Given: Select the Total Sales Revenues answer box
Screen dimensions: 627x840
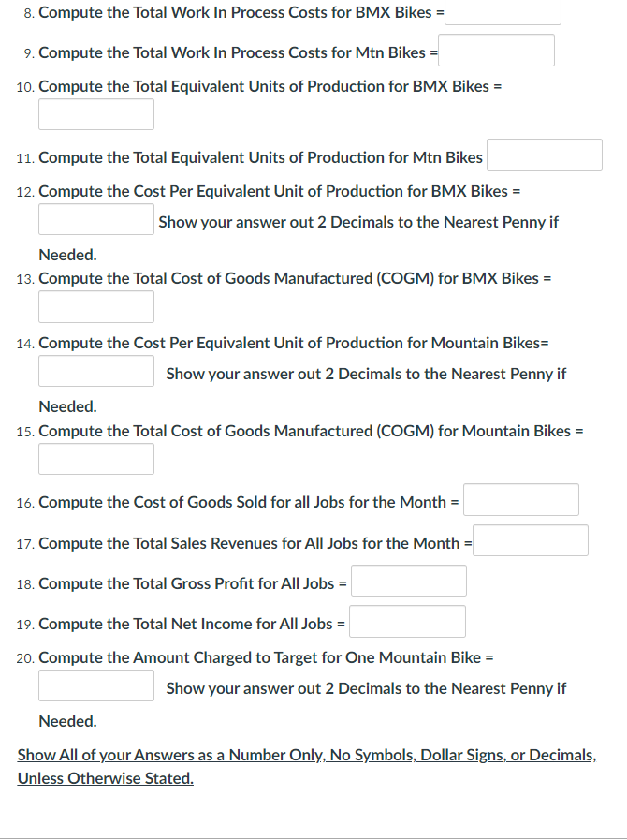Looking at the screenshot, I should [x=531, y=539].
